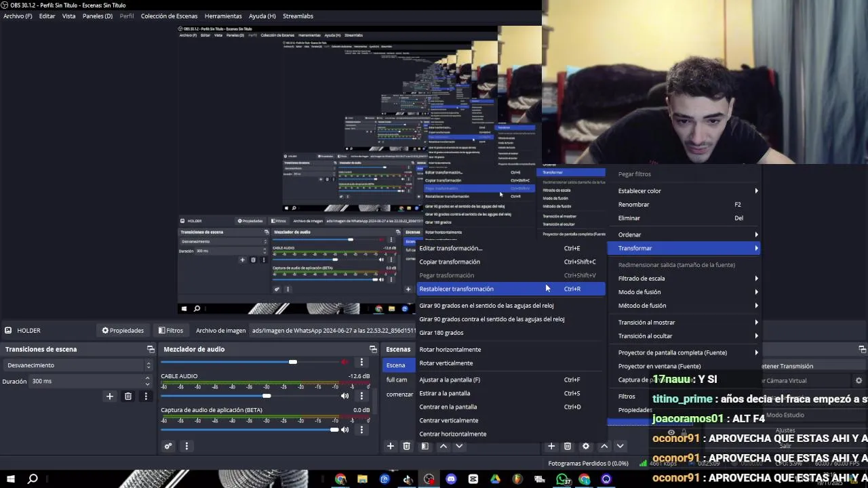Click the Captura de audio de aplicación volume slider
The width and height of the screenshot is (868, 488).
point(250,430)
